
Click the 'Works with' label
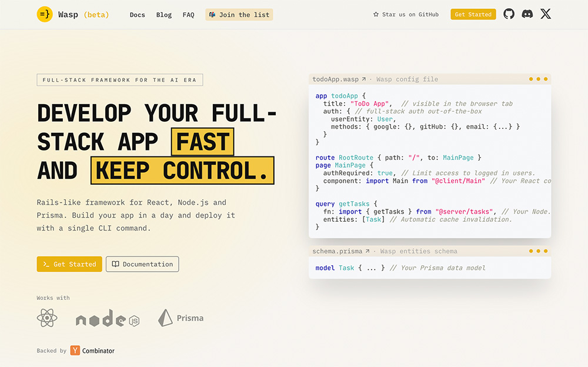click(53, 298)
